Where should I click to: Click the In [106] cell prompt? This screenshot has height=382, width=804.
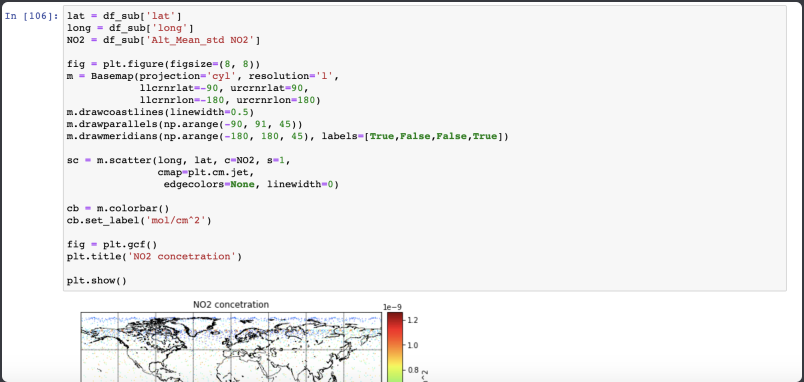tap(31, 16)
